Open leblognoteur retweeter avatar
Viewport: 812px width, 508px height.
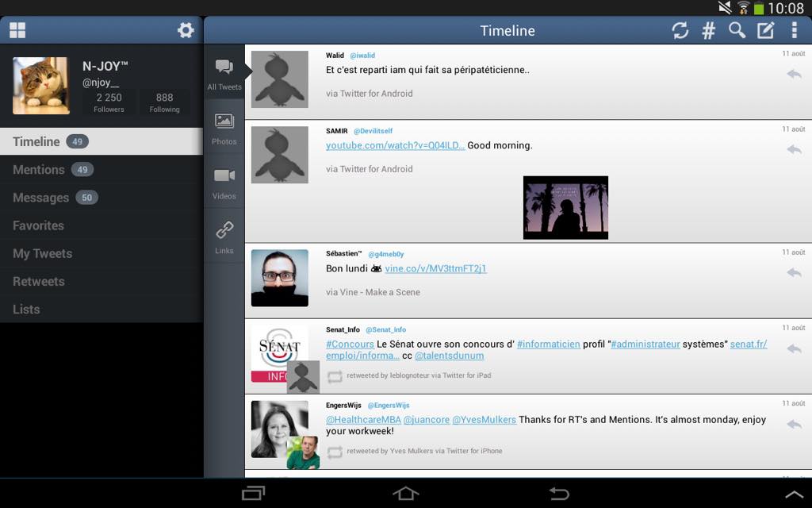pos(303,377)
